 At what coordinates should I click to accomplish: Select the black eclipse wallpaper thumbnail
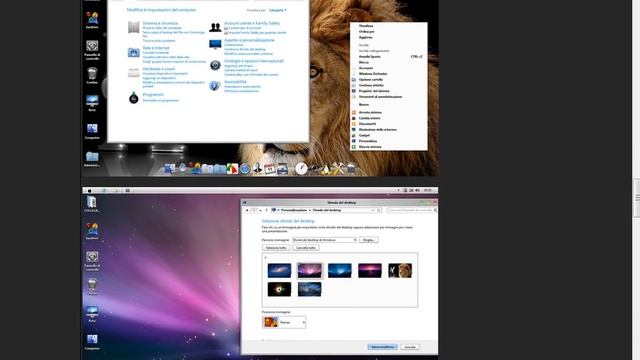(279, 289)
